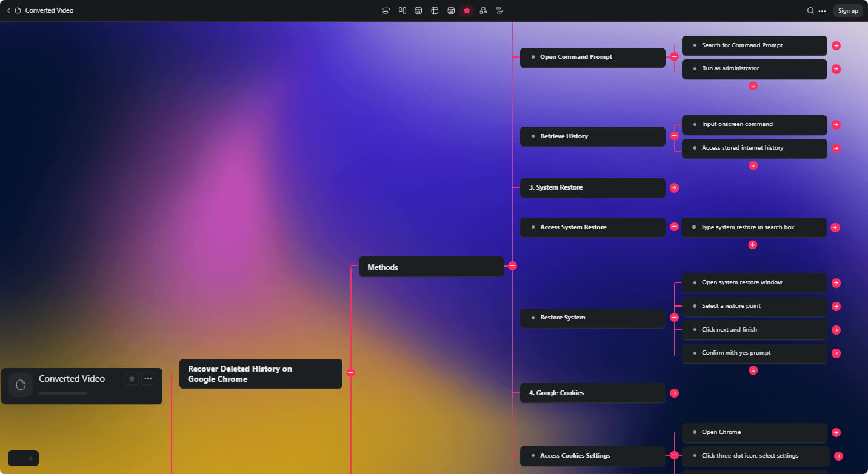Click down arrow below Confirm with yes prompt
868x474 pixels.
(x=753, y=370)
